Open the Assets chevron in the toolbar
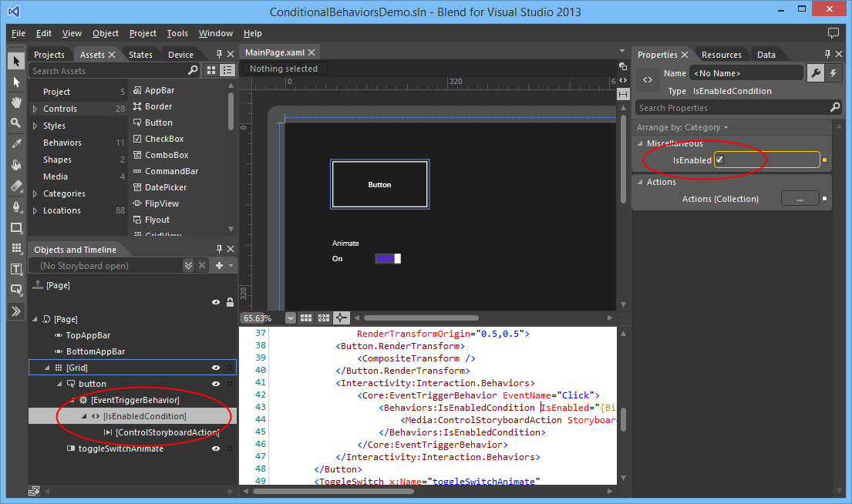The width and height of the screenshot is (852, 504). (x=16, y=311)
